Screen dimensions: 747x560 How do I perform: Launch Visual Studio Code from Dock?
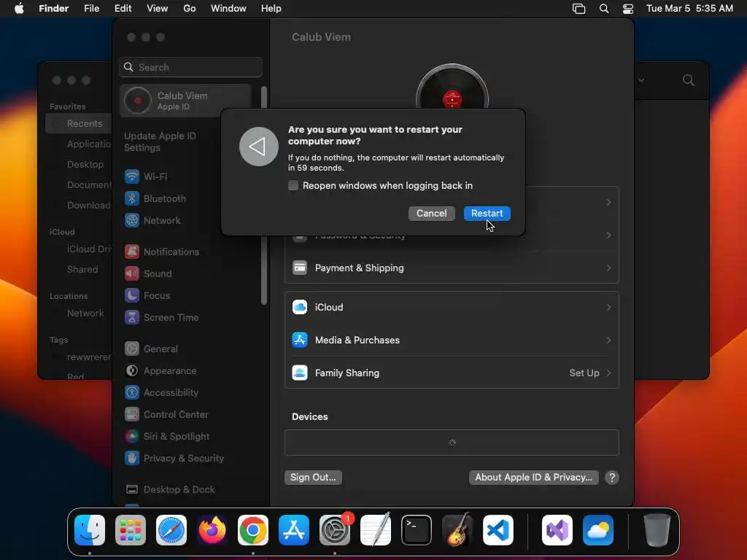pyautogui.click(x=498, y=530)
